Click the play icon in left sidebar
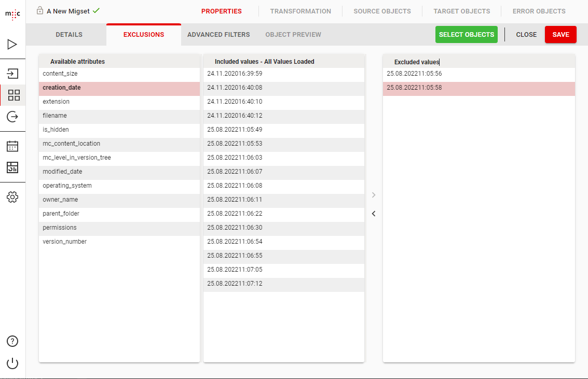Screen dimensions: 588x379 pyautogui.click(x=12, y=45)
